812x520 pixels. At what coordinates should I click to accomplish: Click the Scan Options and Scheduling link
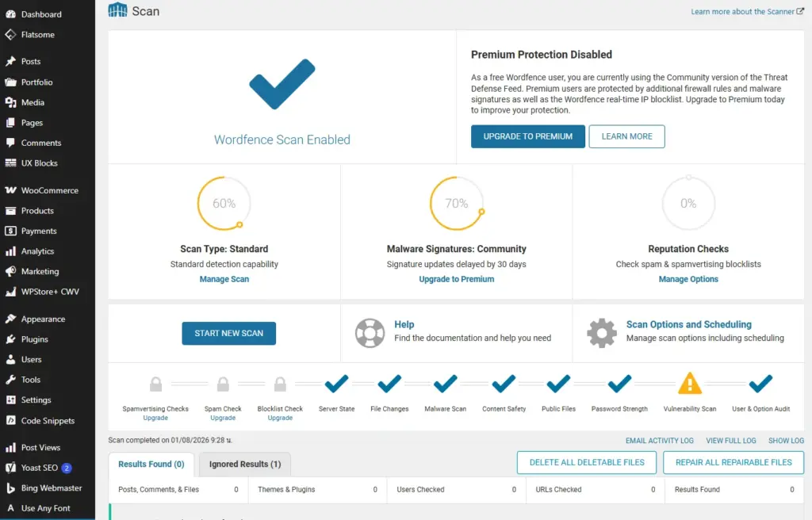[689, 324]
